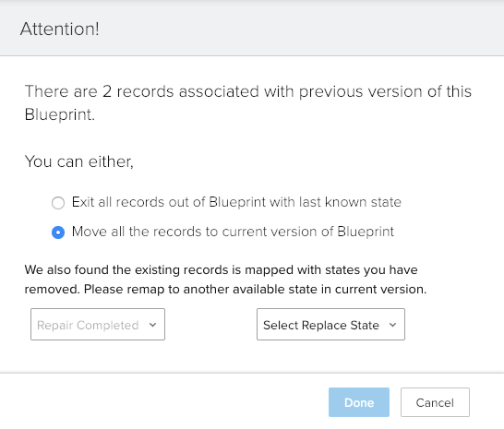The width and height of the screenshot is (504, 429).
Task: Click the chevron arrow beside Select Replace State
Action: tap(392, 325)
